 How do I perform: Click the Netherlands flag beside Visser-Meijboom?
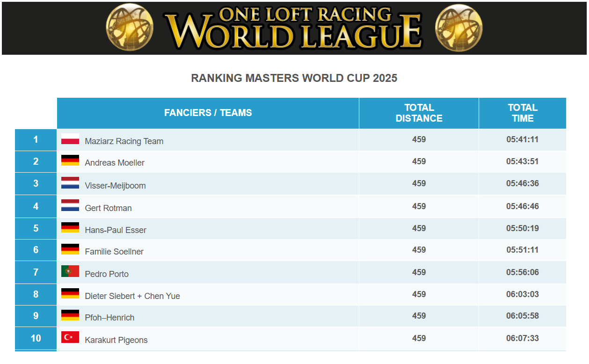[70, 183]
